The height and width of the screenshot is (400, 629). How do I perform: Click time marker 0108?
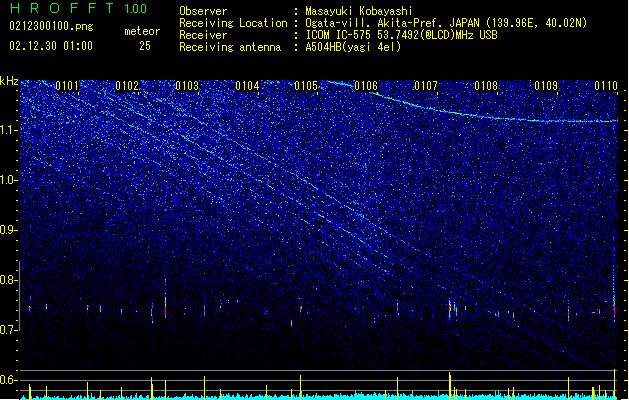(486, 86)
